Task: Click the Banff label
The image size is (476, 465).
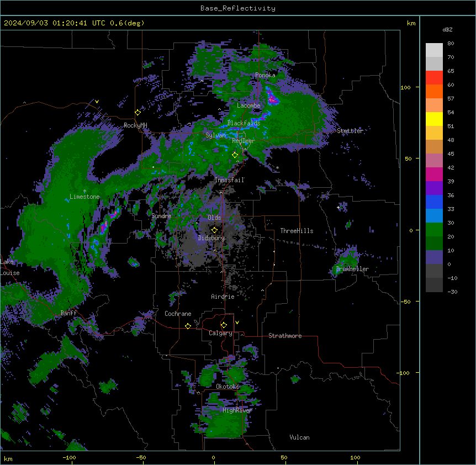Action: point(68,313)
